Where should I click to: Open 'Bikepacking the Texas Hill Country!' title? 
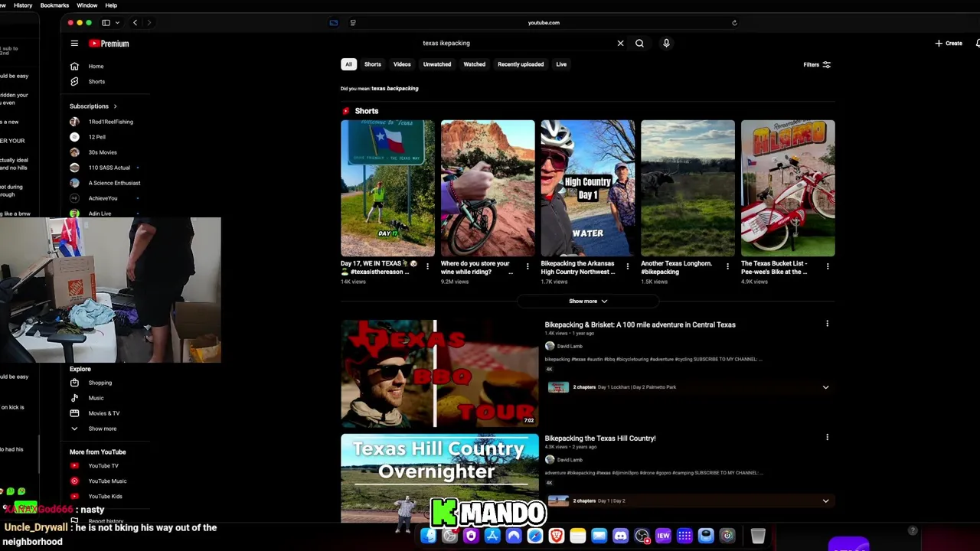600,439
